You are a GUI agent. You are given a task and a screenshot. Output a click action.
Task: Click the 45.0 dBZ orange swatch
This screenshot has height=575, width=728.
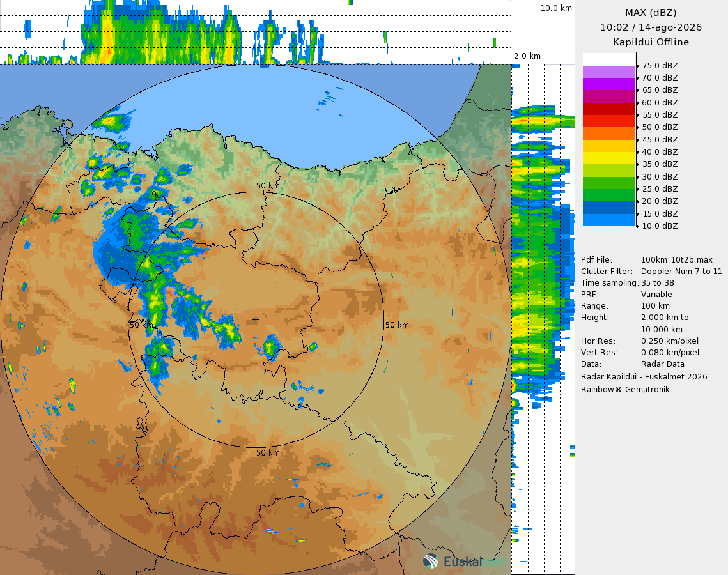[x=608, y=134]
